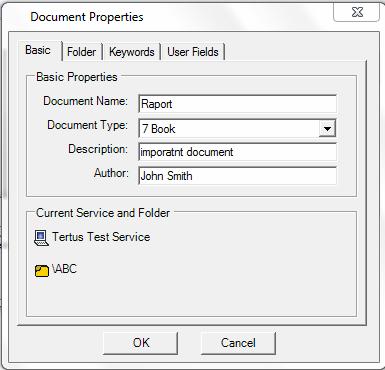Close the Document Properties dialog

[x=356, y=12]
